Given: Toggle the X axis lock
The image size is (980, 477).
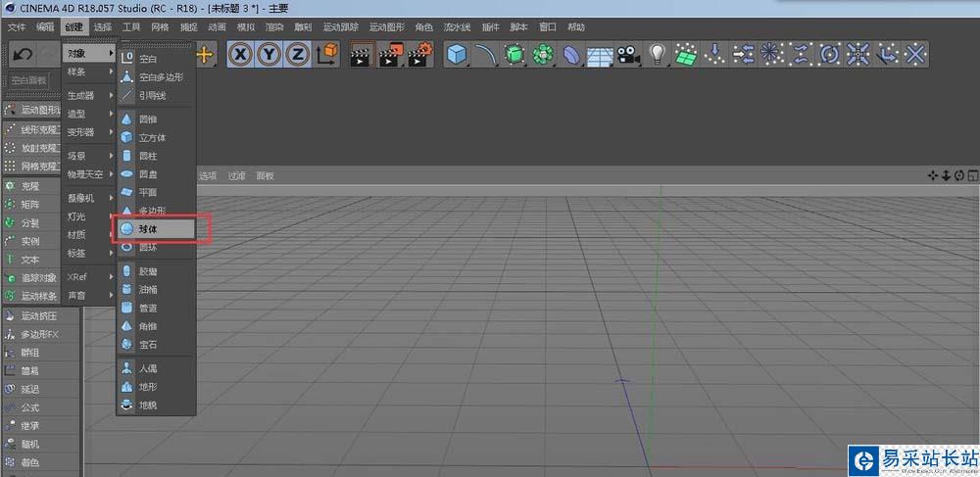Looking at the screenshot, I should pos(241,55).
